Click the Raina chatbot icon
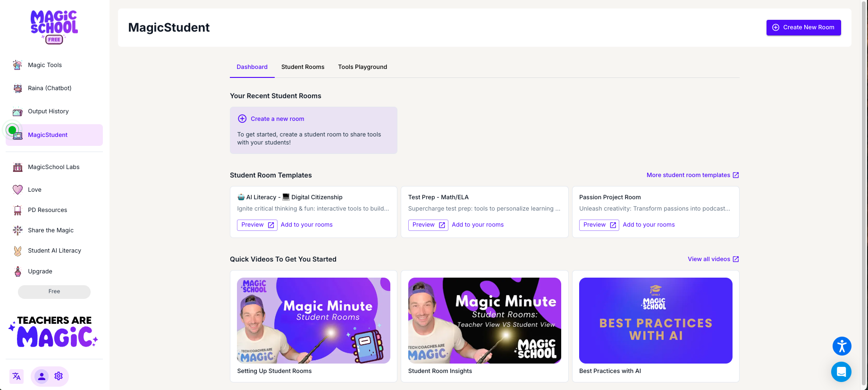This screenshot has height=390, width=868. click(17, 88)
